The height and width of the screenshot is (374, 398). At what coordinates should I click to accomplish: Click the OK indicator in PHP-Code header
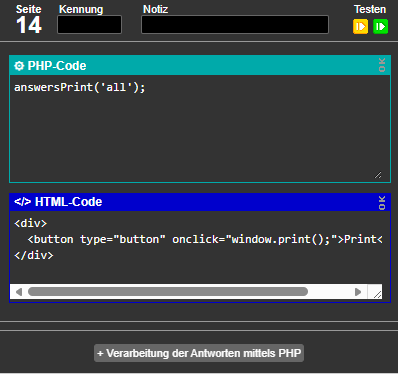(x=382, y=65)
